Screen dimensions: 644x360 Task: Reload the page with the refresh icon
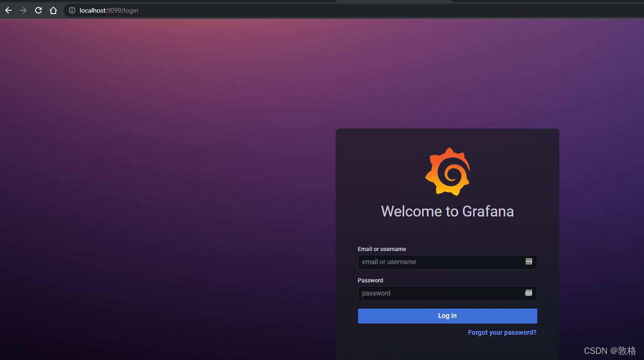[x=38, y=10]
